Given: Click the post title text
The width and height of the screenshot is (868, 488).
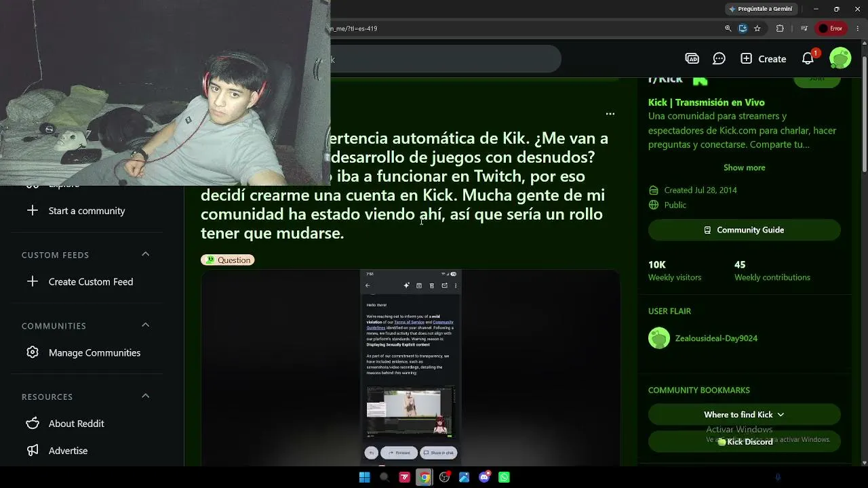Looking at the screenshot, I should 404,186.
